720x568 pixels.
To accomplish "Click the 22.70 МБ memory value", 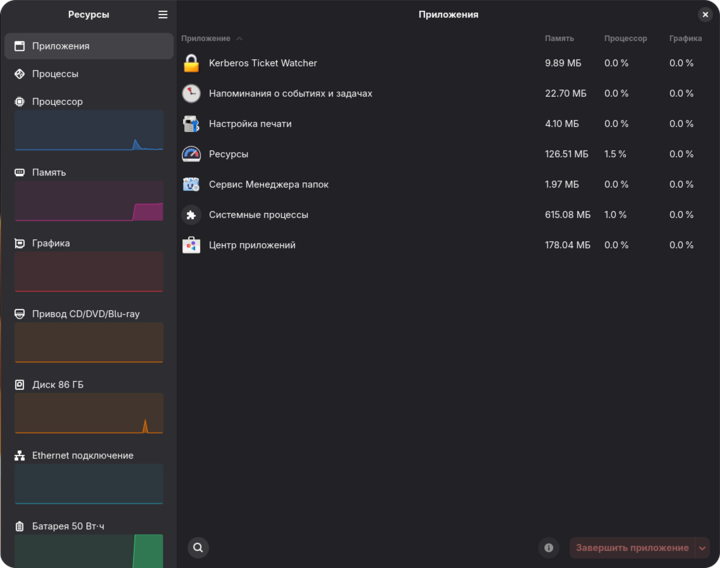I will [x=566, y=93].
